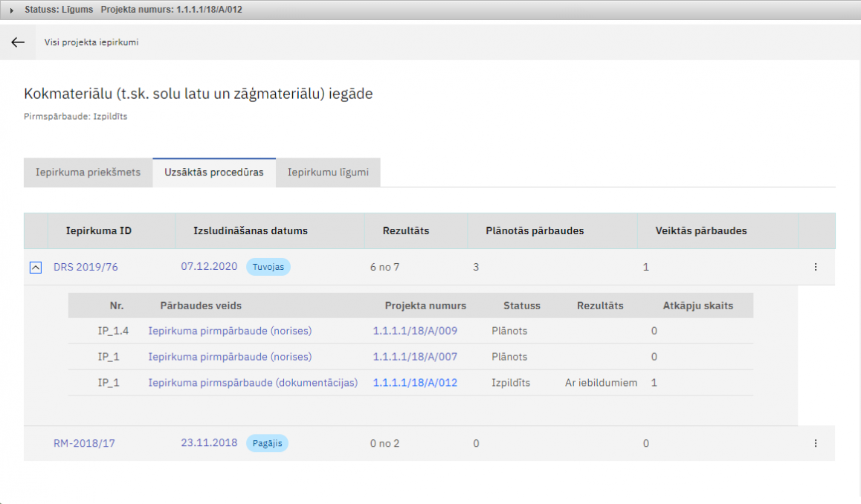Click the back arrow icon
861x504 pixels.
tap(18, 42)
